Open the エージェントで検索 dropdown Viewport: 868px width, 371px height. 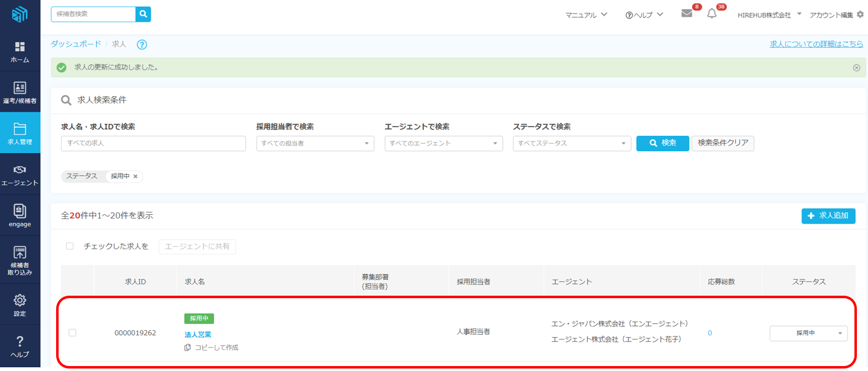(x=443, y=143)
